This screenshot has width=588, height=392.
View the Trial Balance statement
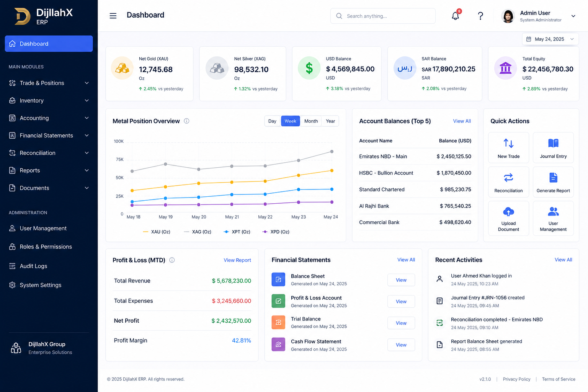(x=401, y=323)
